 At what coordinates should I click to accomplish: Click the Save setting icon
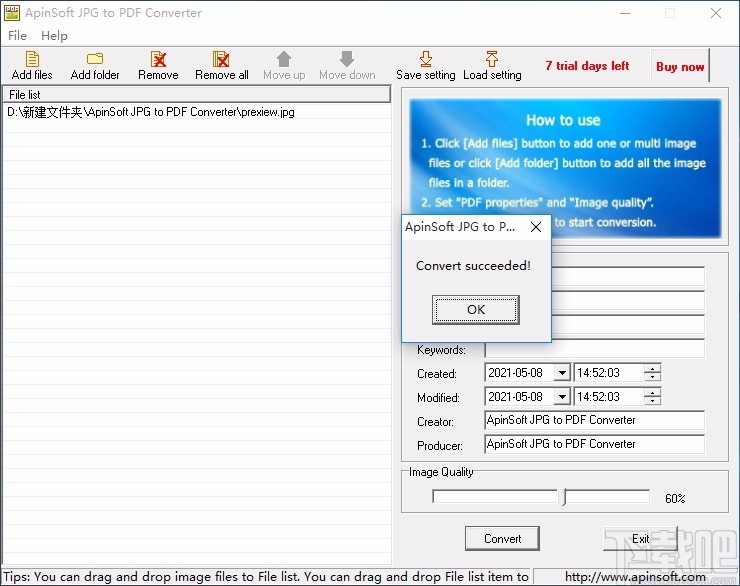[x=426, y=59]
